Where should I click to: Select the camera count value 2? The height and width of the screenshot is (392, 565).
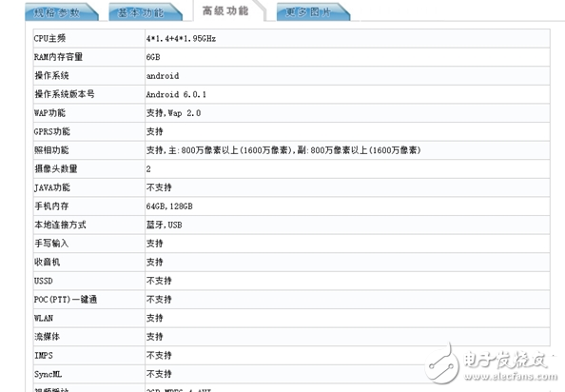[148, 169]
